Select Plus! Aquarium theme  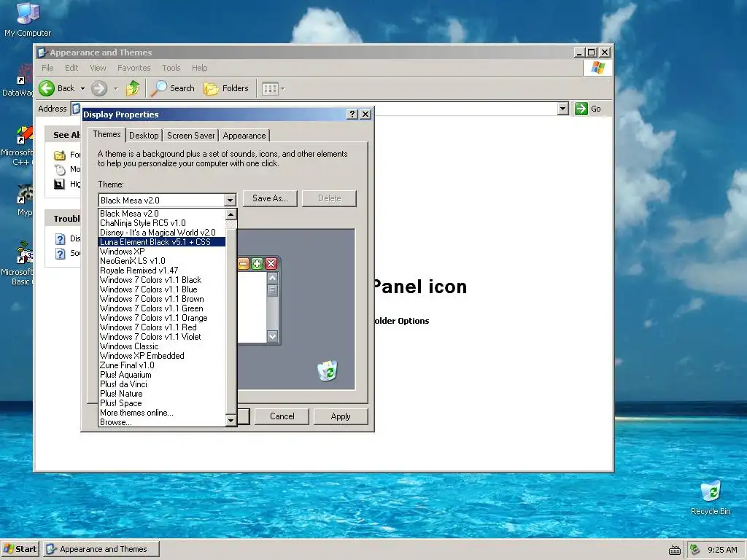(x=161, y=375)
